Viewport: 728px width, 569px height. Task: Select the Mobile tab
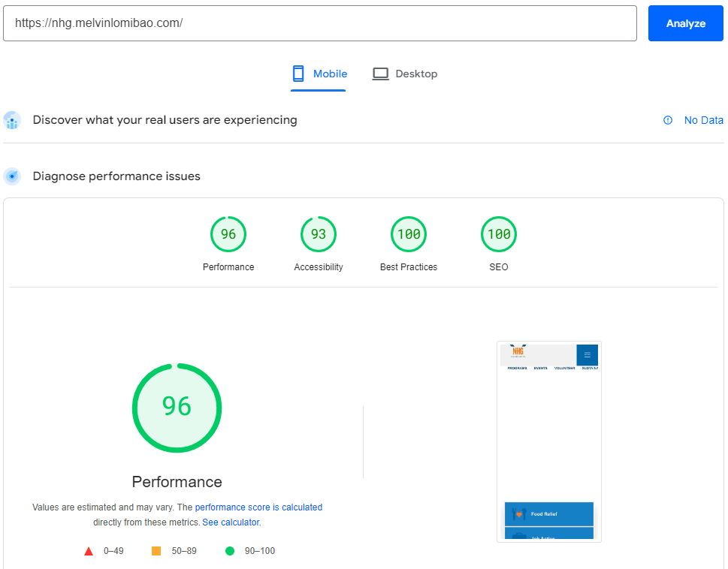point(319,74)
